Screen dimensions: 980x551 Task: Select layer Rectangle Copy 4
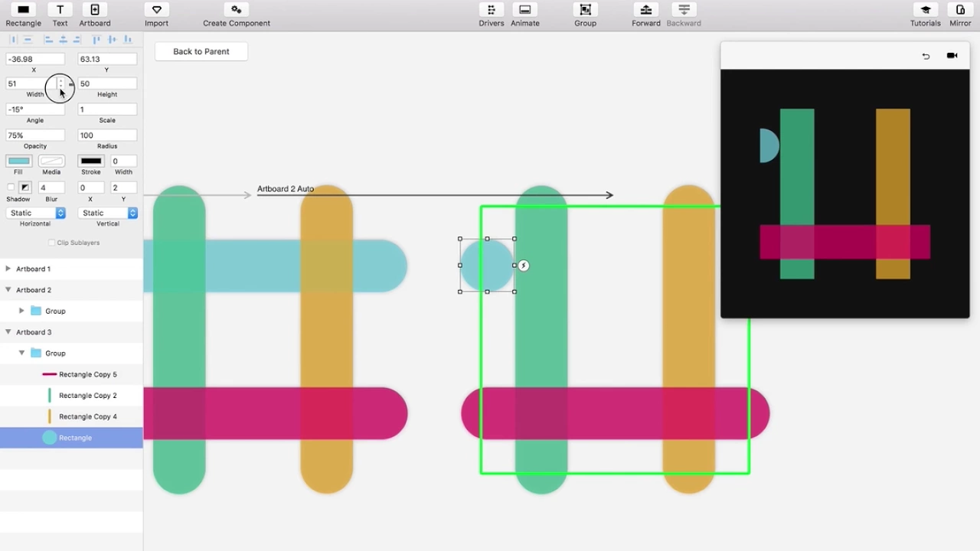coord(71,416)
